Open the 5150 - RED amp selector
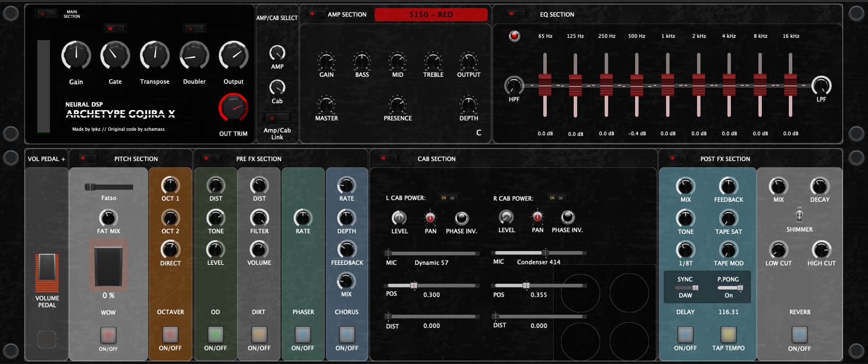This screenshot has width=868, height=364. (x=431, y=15)
